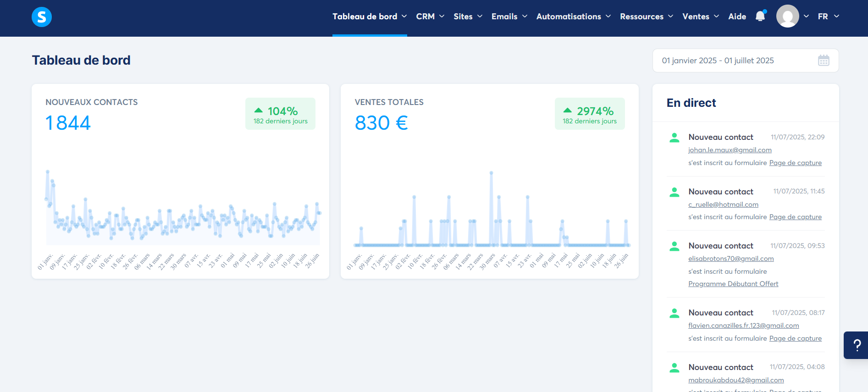868x392 pixels.
Task: Open the user avatar menu
Action: (788, 16)
